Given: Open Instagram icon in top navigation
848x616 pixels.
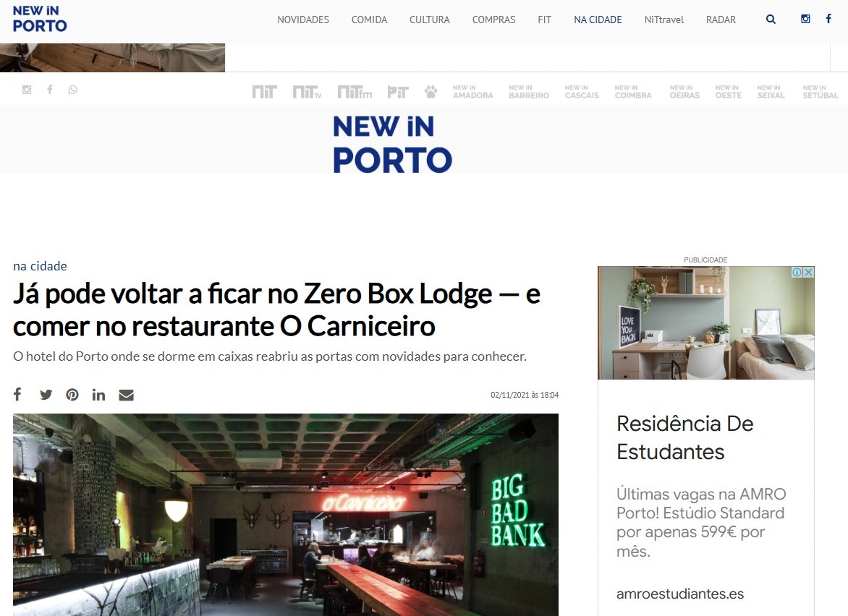Looking at the screenshot, I should pos(805,19).
